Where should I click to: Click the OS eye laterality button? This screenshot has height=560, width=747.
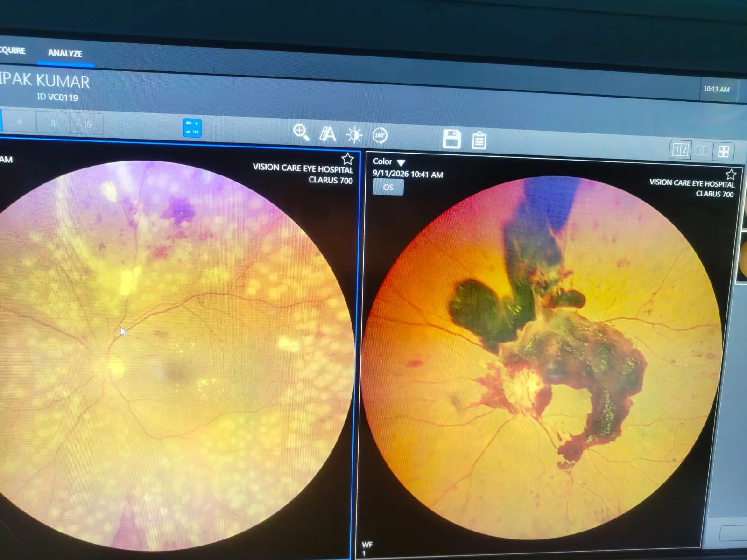tap(388, 187)
